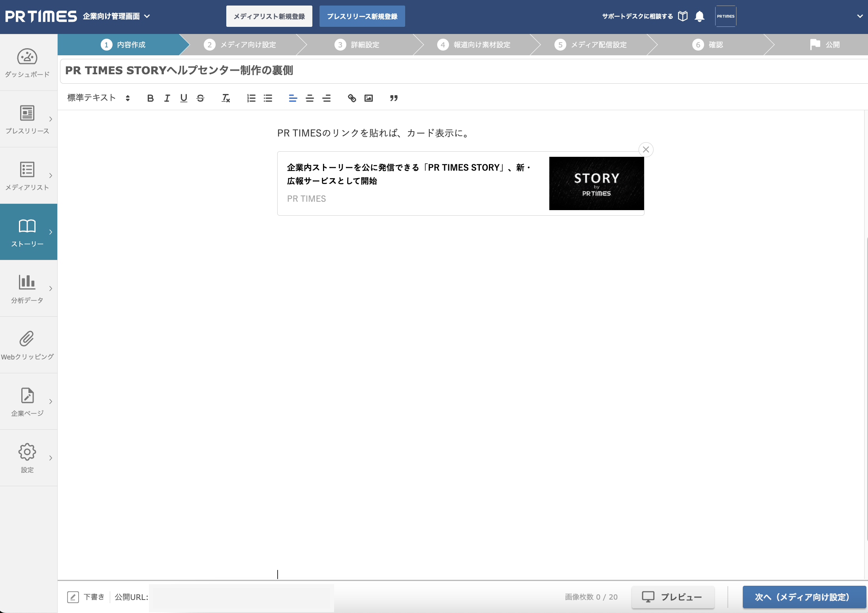Click the 公開URL field
The height and width of the screenshot is (613, 868).
(241, 597)
